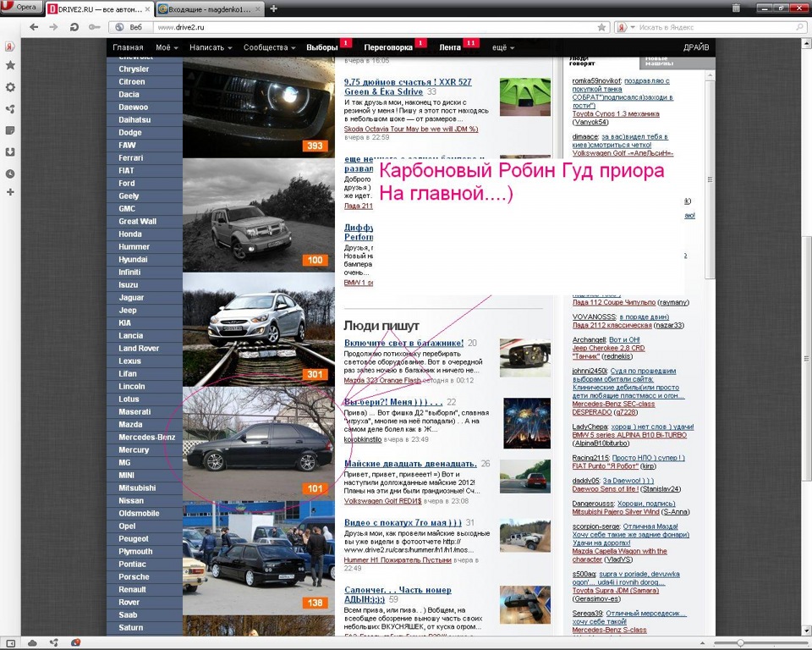Go back using the browser back arrow
The image size is (812, 650).
tap(34, 27)
